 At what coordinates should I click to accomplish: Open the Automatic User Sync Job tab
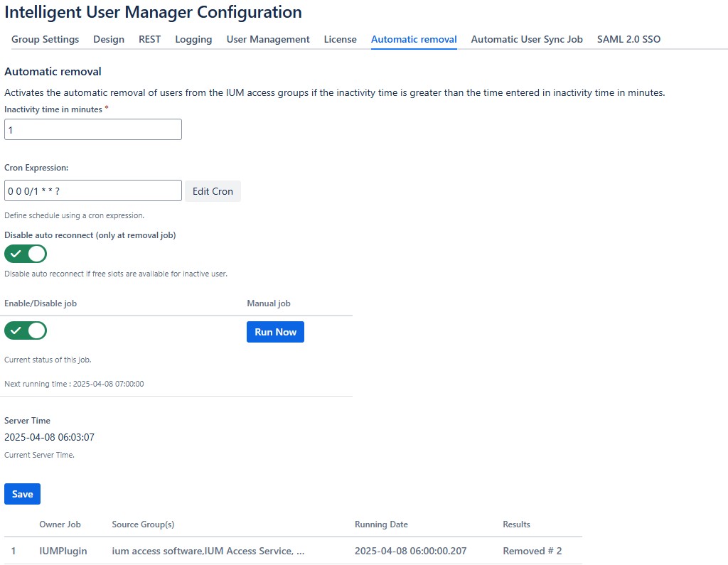pos(527,39)
